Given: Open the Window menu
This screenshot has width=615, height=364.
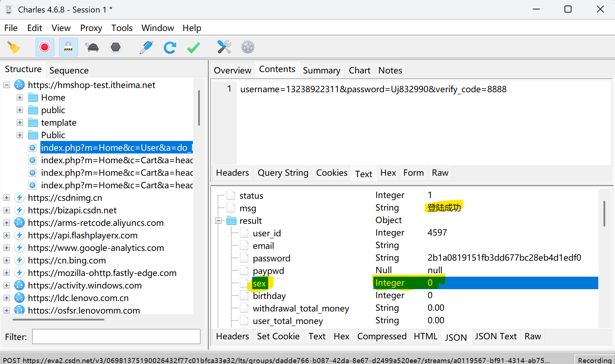Looking at the screenshot, I should tap(157, 28).
